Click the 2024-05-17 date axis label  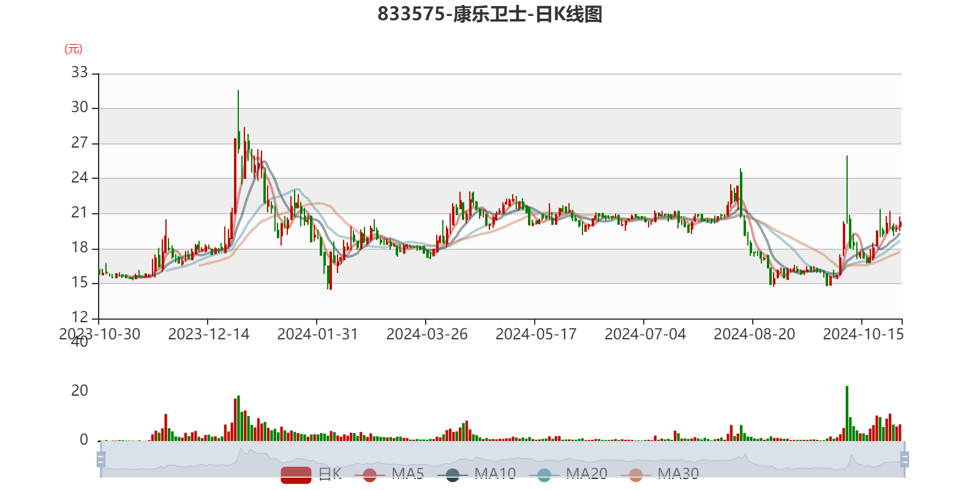tap(536, 334)
